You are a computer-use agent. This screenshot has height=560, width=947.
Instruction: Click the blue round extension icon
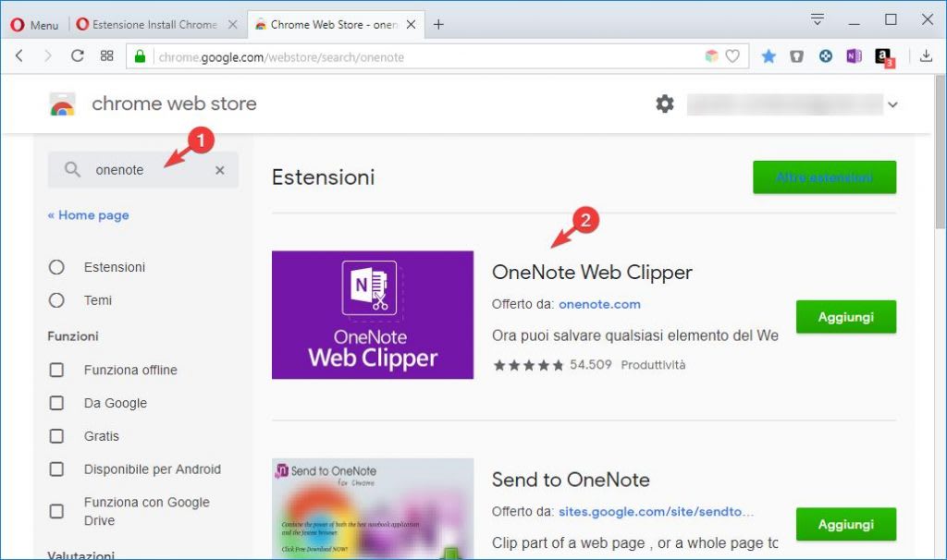(826, 56)
